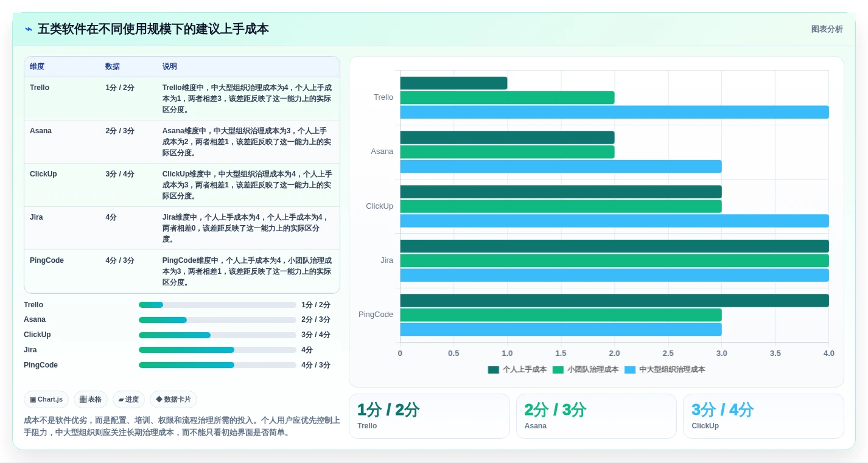Click Trello's 中大型组织治理成本 bar in chart
The height and width of the screenshot is (463, 868).
[x=614, y=112]
